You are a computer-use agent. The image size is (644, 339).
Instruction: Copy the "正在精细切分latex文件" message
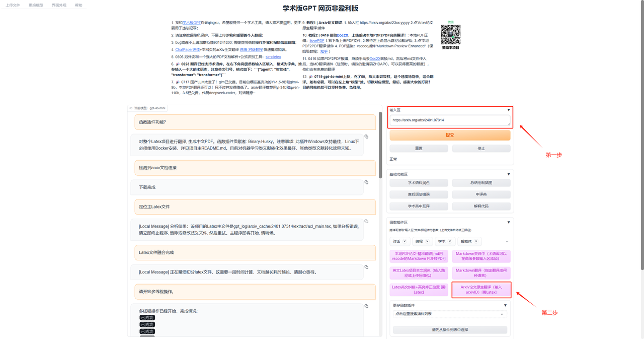coord(366,267)
